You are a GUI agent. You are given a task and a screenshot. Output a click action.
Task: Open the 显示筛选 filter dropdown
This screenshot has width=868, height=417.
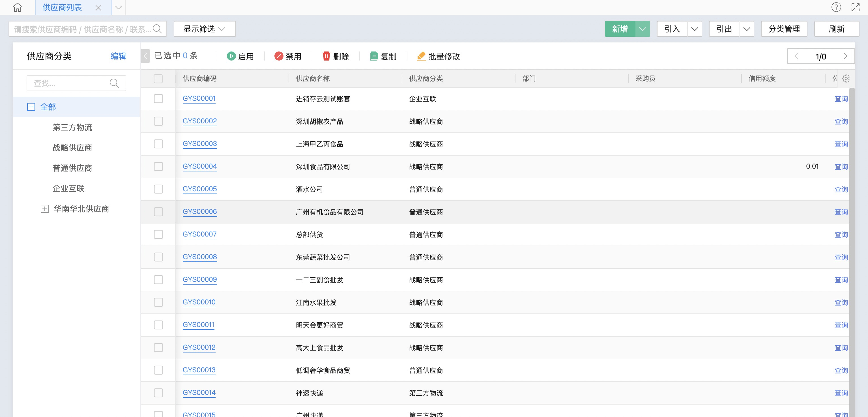(x=204, y=29)
